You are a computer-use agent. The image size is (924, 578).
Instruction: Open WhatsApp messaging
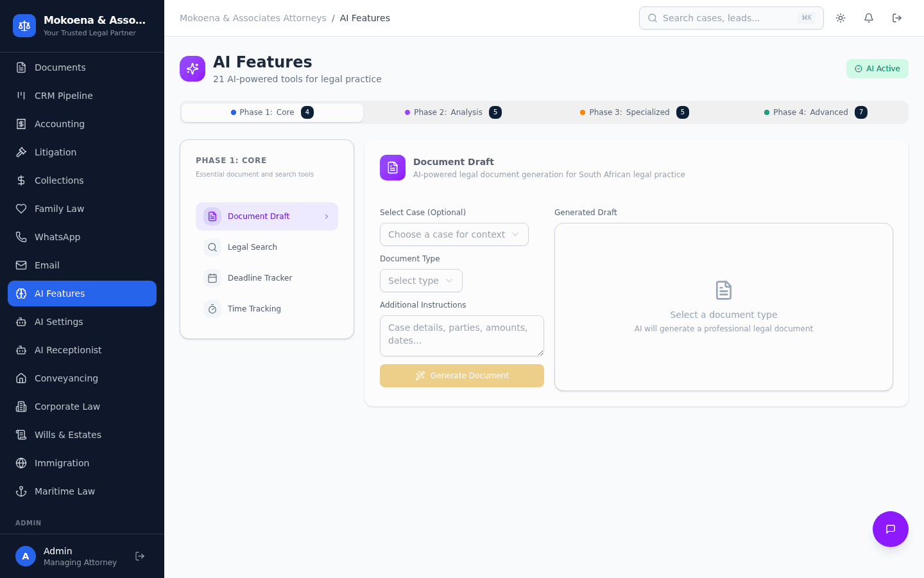(x=82, y=237)
